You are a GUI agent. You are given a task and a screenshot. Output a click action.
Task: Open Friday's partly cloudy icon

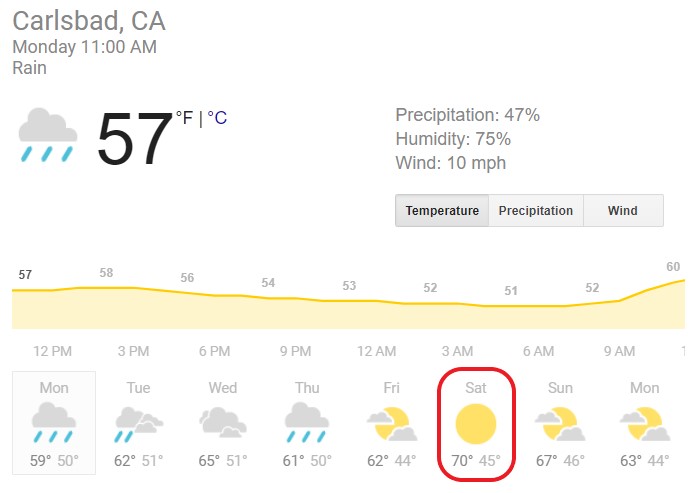392,424
